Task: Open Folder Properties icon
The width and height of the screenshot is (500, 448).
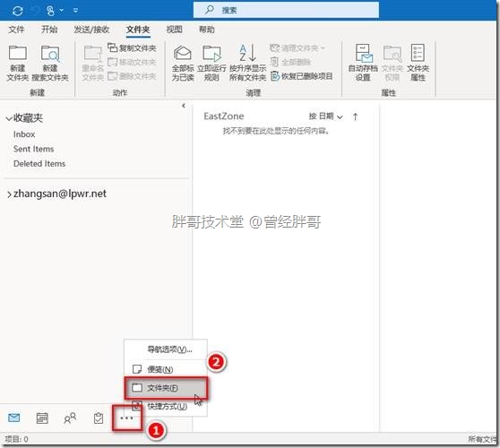Action: pyautogui.click(x=418, y=63)
